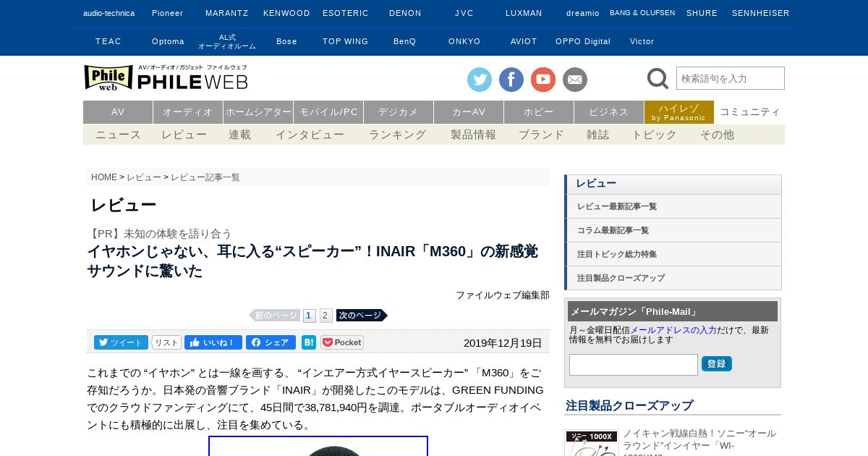
Task: Open the コミュニティ tab
Action: [750, 112]
